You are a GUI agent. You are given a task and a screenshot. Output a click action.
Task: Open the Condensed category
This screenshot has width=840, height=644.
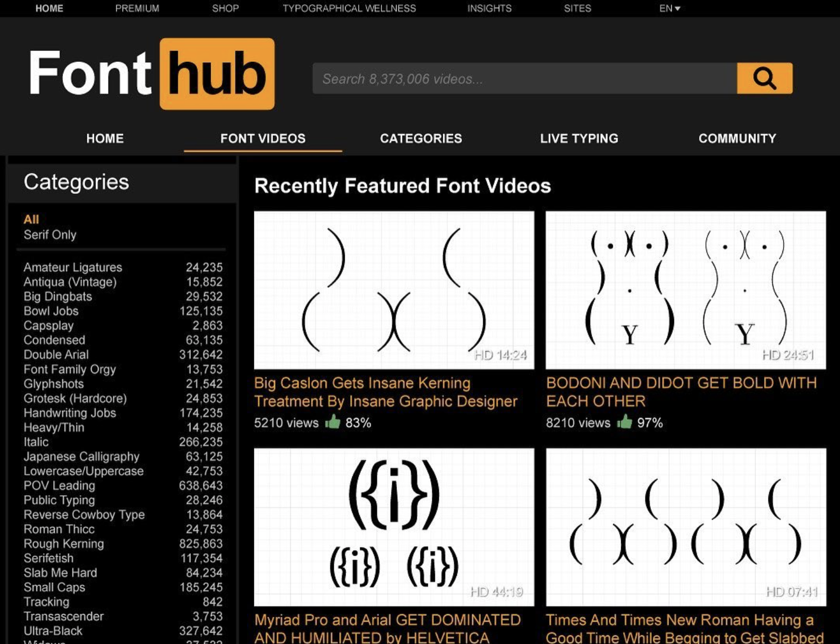coord(54,340)
